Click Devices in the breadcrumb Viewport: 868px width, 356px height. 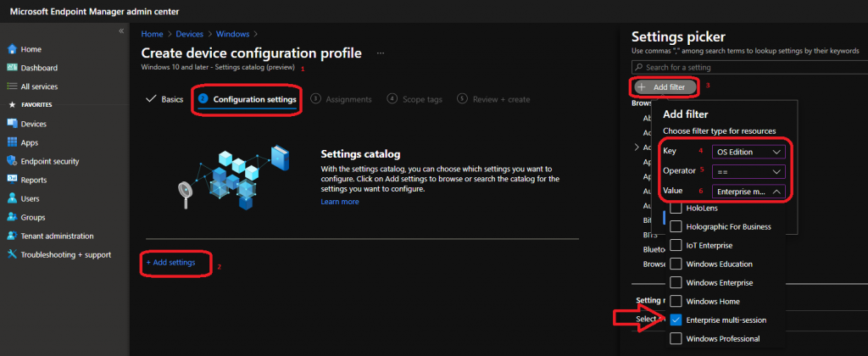(x=189, y=34)
